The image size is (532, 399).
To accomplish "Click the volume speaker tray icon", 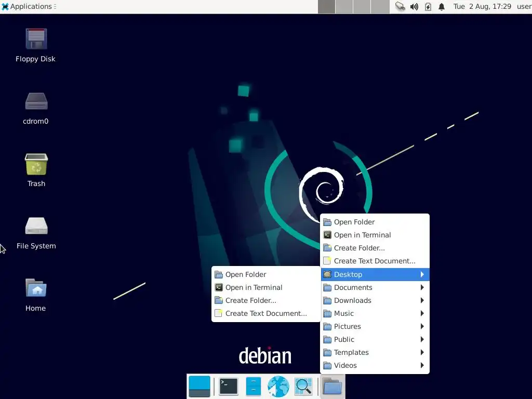I will click(414, 6).
